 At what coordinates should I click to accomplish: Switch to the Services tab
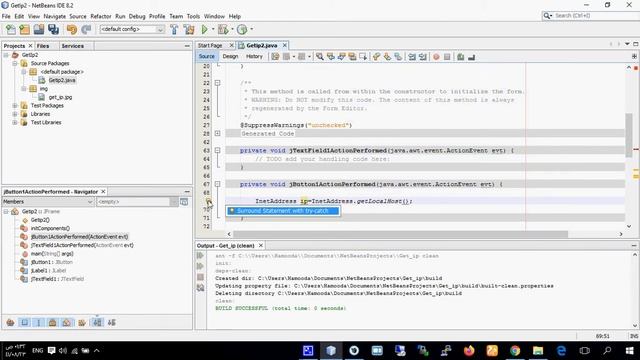click(x=73, y=46)
